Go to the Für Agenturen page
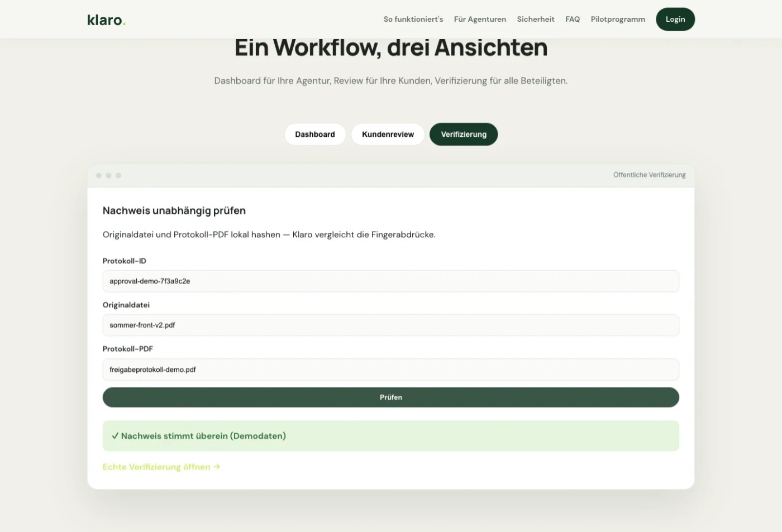 (480, 19)
